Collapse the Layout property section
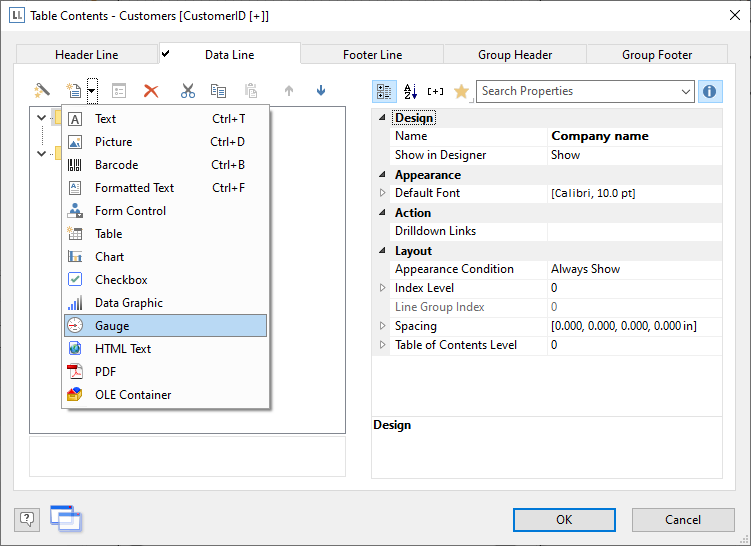Screen dimensions: 751x546 382,251
